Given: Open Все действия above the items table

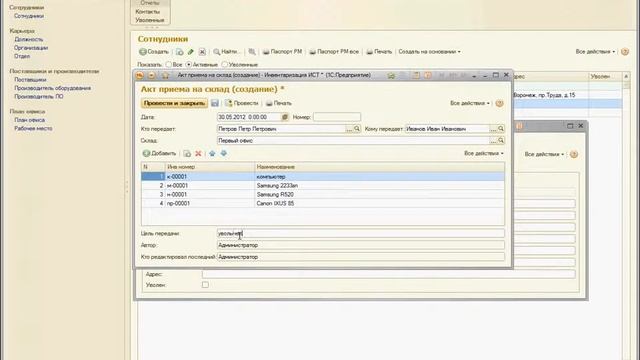Looking at the screenshot, I should [x=484, y=153].
